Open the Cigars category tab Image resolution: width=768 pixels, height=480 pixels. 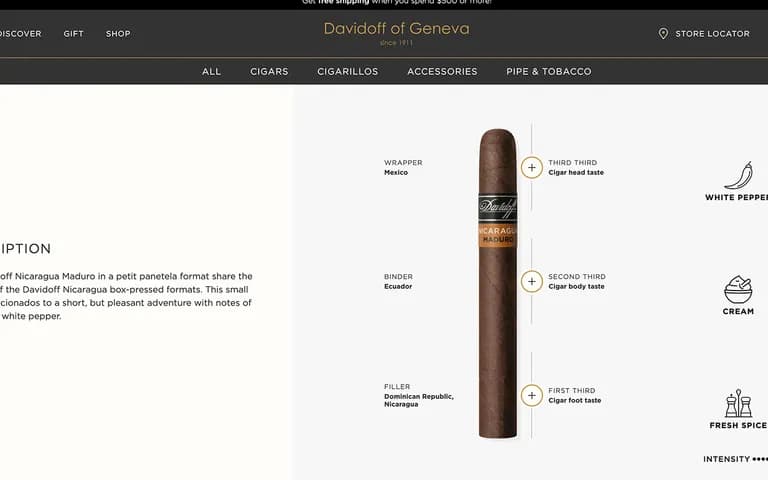tap(269, 72)
